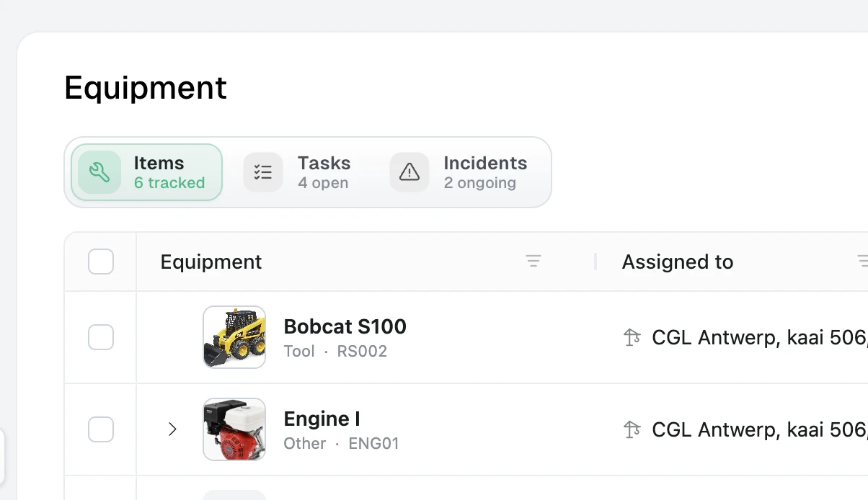Expand the Engine I row chevron
This screenshot has height=500, width=868.
(172, 429)
